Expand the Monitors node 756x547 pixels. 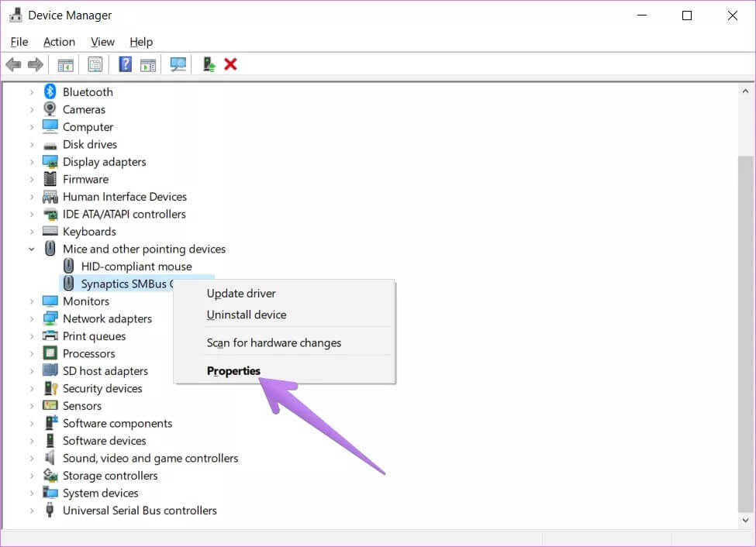point(32,301)
